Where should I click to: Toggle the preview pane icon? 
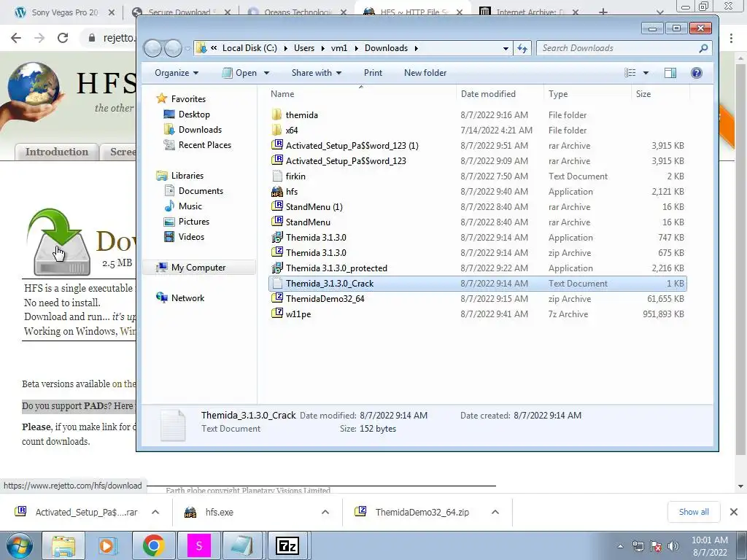click(670, 73)
